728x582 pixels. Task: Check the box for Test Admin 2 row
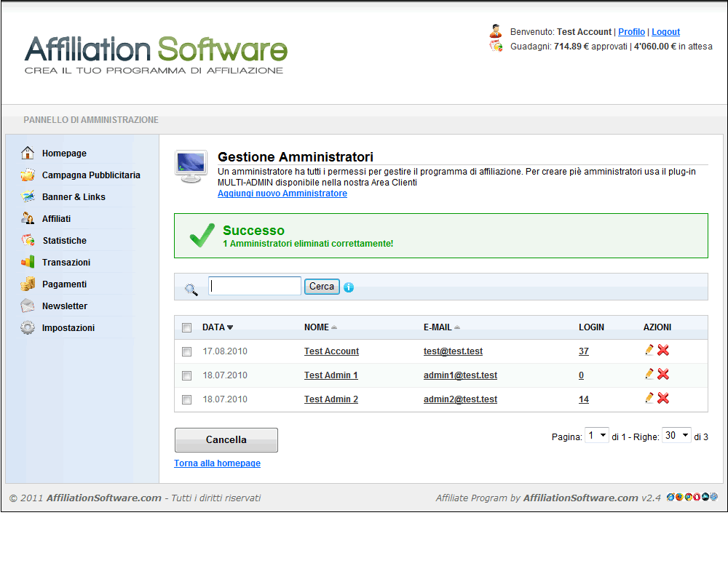(186, 399)
